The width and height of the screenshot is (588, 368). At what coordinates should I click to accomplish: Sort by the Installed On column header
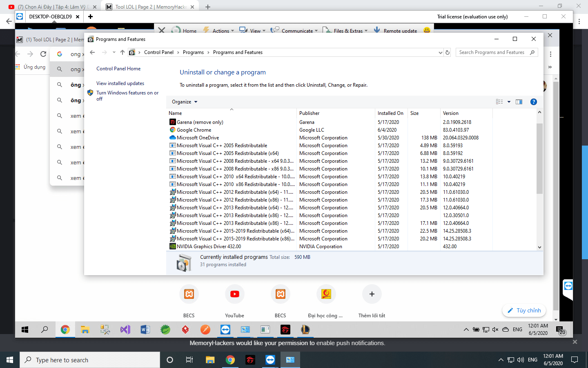(390, 113)
